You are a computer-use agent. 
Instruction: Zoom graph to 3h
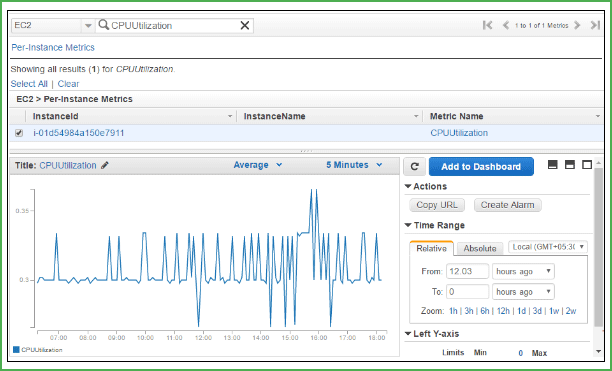pyautogui.click(x=469, y=311)
